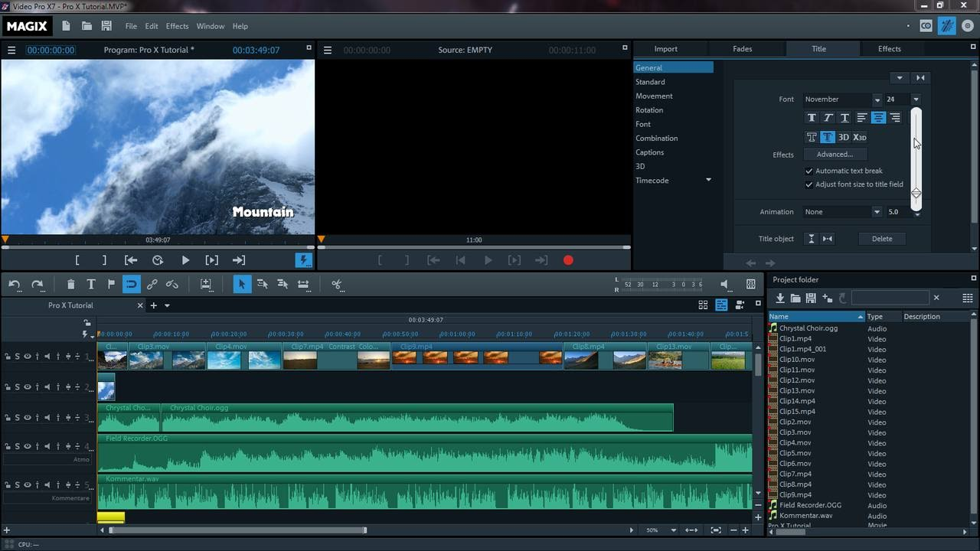
Task: Toggle bold text formatting
Action: click(812, 118)
